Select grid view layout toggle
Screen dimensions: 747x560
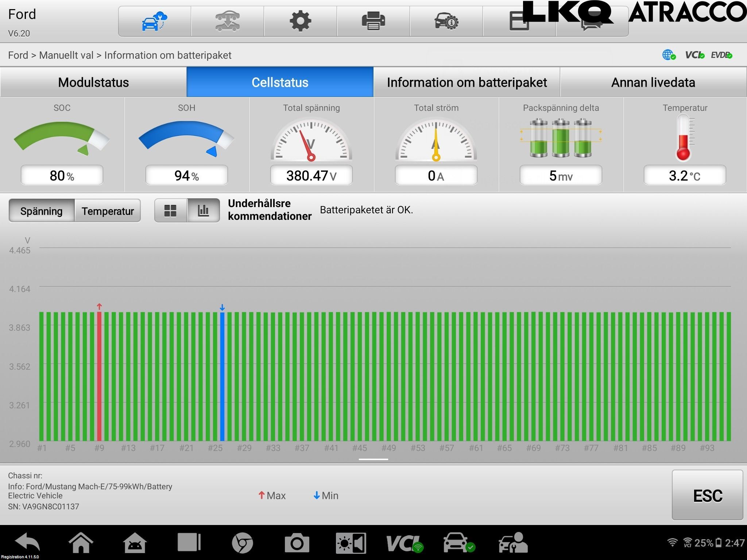tap(170, 211)
